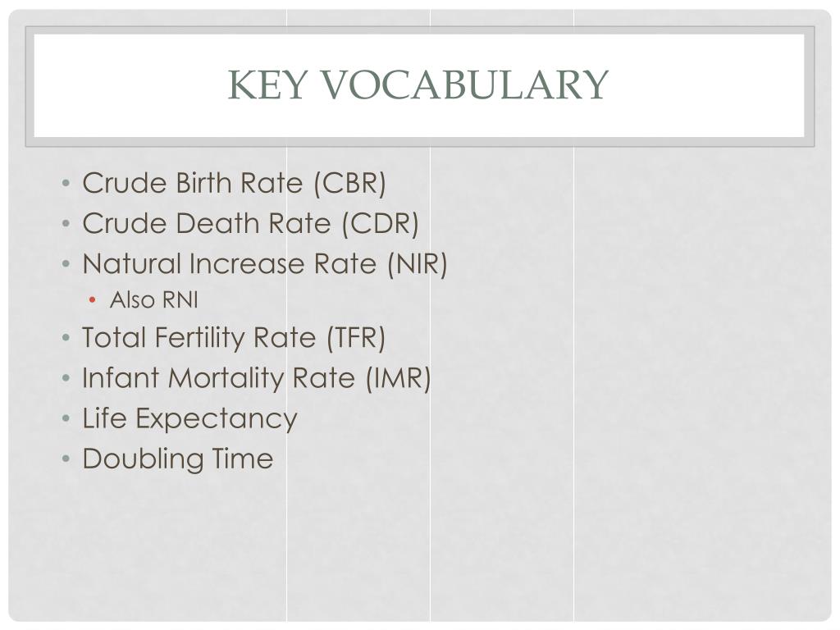Click the (CBR) abbreviation

pyautogui.click(x=349, y=184)
